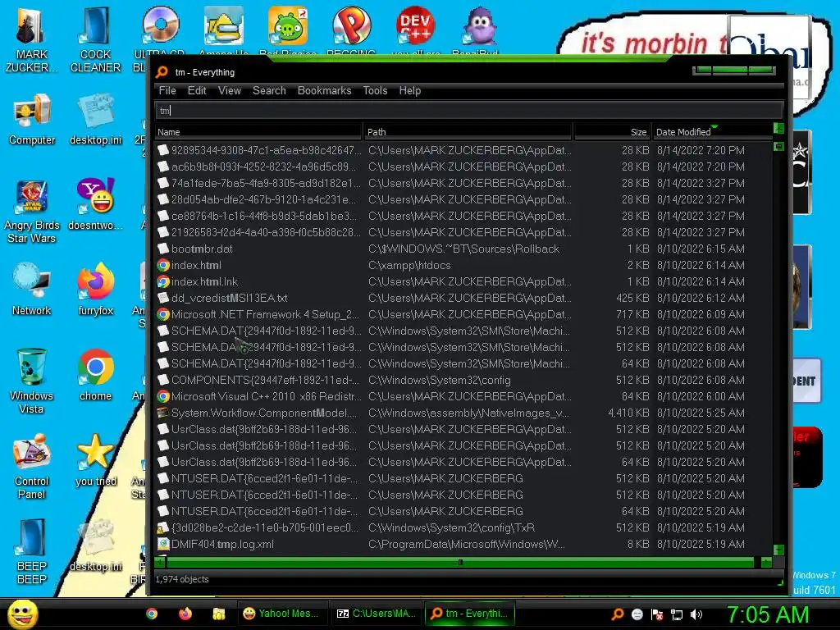The image size is (840, 630).
Task: Click lock icon of {3d028be2-c2de file
Action: click(x=163, y=527)
